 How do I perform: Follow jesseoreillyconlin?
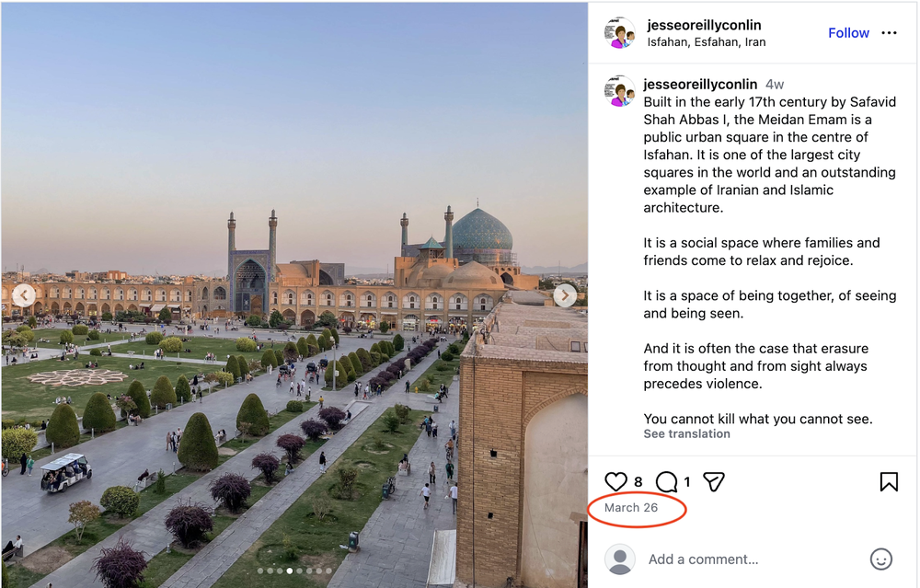pos(848,33)
